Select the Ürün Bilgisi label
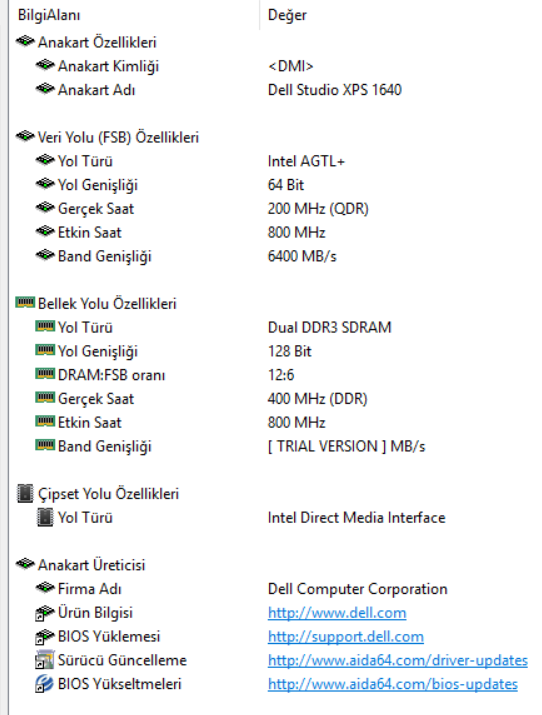Screen dimensions: 542x715 [95, 613]
